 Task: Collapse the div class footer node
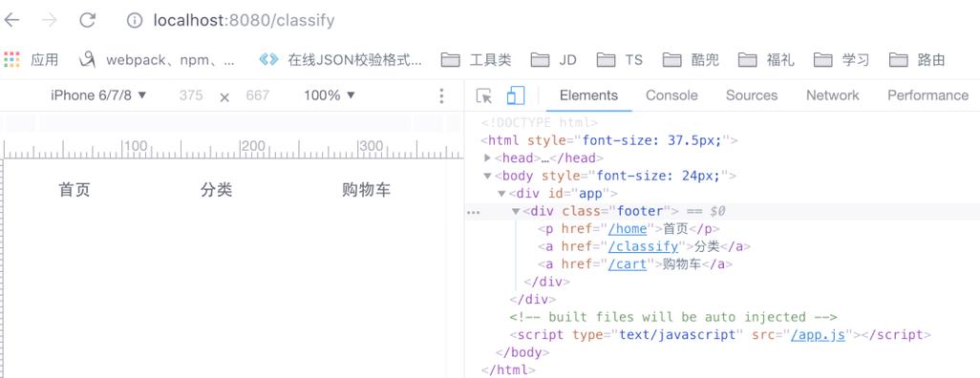(516, 212)
